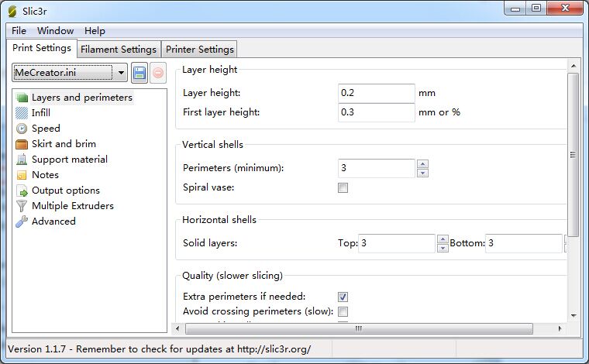Click the Skirt and brim box icon

(22, 144)
